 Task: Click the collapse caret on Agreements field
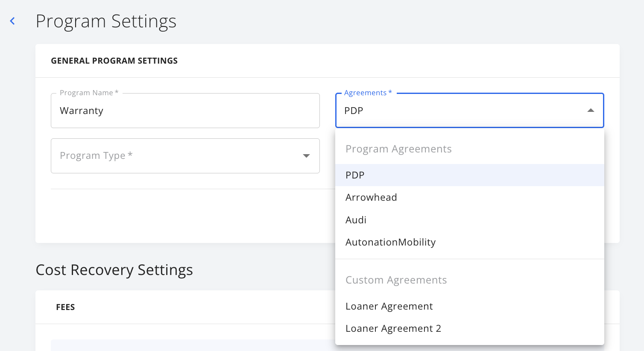(x=591, y=110)
